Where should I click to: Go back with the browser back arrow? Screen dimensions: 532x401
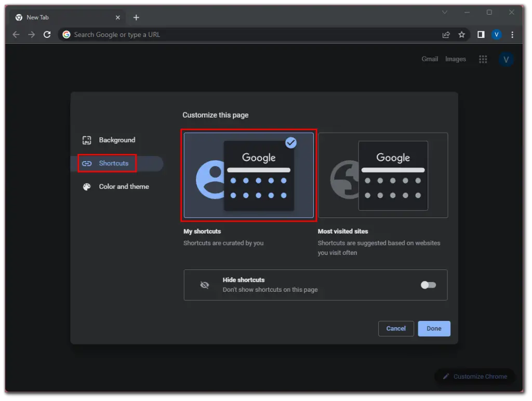tap(16, 35)
